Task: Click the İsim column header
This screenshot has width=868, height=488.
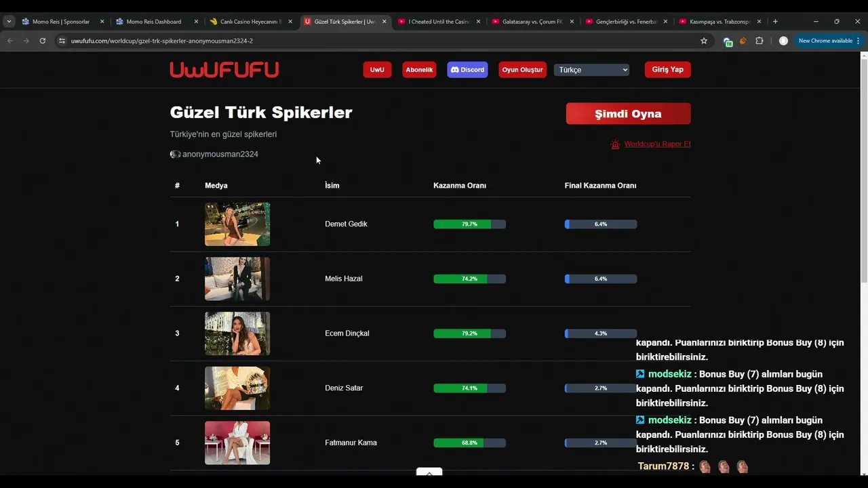Action: click(x=332, y=186)
